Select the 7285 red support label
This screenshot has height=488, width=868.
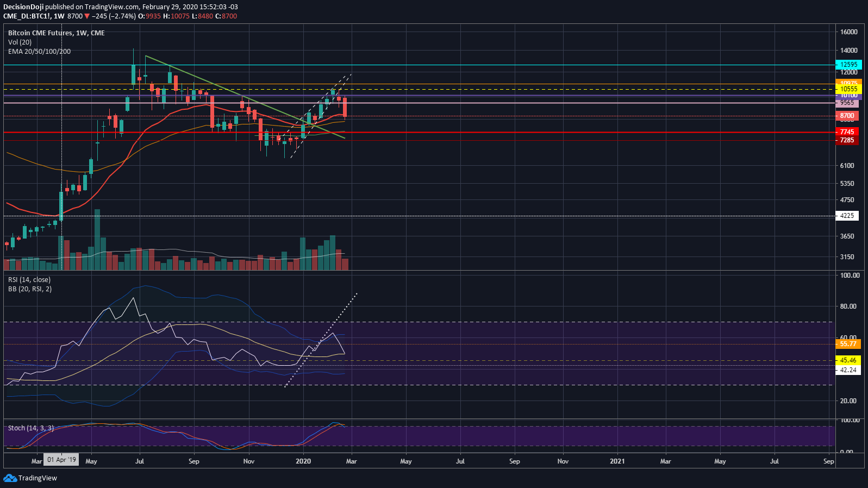pyautogui.click(x=847, y=140)
